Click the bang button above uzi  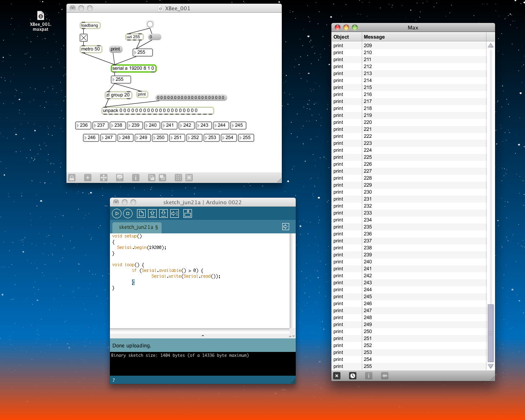150,25
